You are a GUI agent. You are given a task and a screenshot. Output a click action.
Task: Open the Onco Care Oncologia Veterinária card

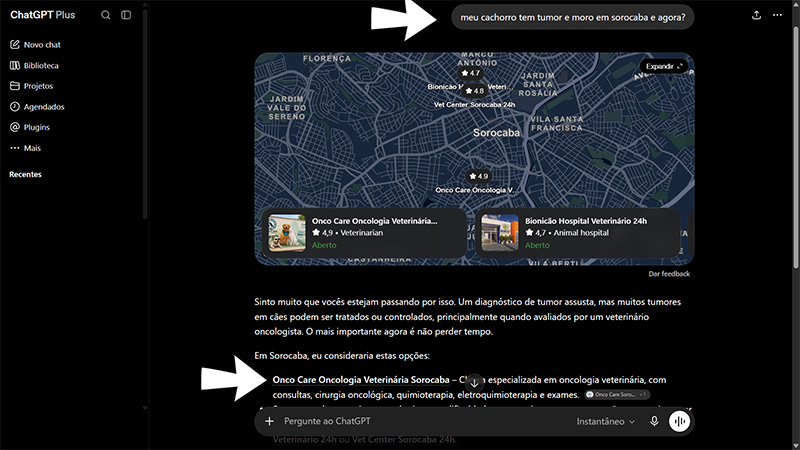point(364,233)
